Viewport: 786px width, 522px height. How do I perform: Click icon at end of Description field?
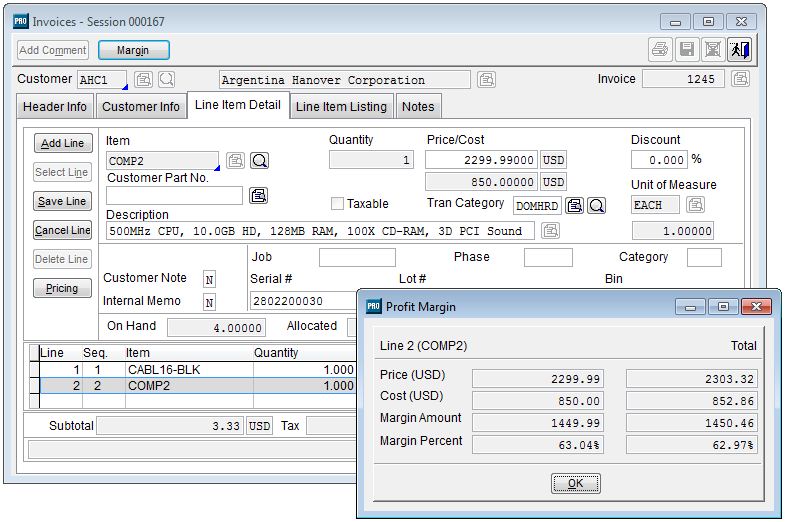(550, 231)
